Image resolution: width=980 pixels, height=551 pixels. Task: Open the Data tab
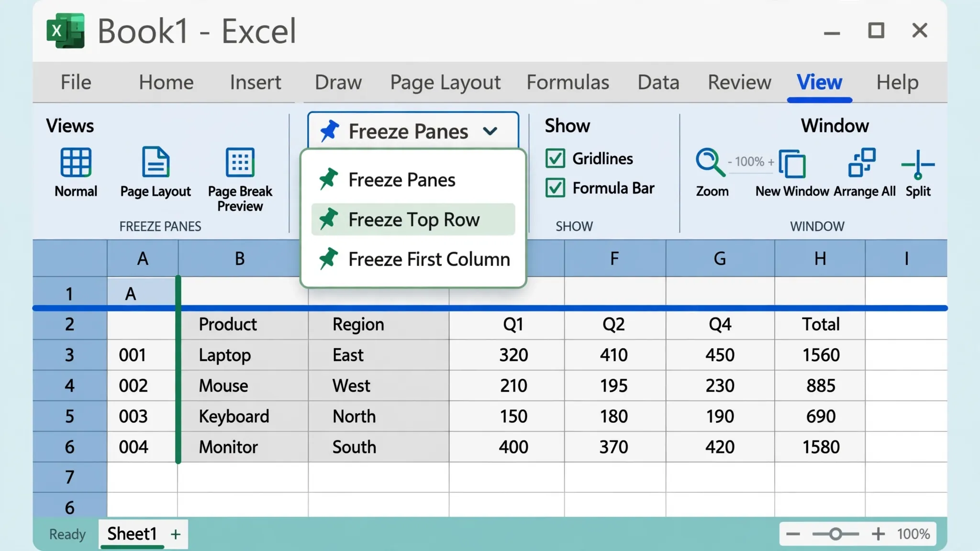pyautogui.click(x=658, y=82)
